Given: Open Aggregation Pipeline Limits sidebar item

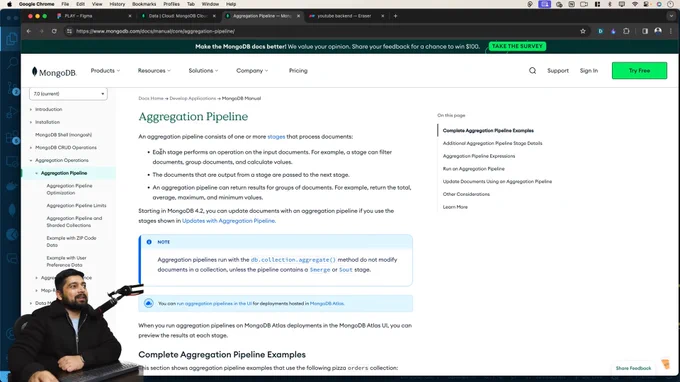Looking at the screenshot, I should click(x=76, y=206).
